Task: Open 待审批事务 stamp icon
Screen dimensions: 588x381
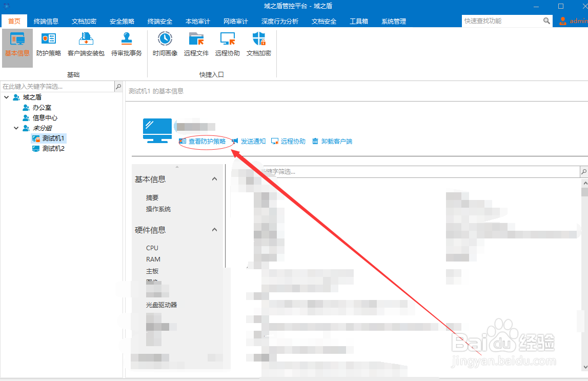Action: click(x=127, y=45)
